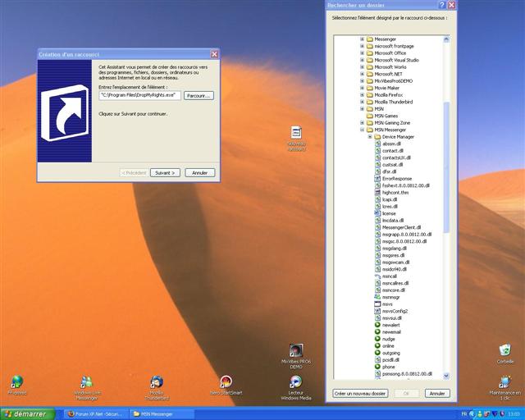Open the démarrer Start menu
This screenshot has width=525, height=420.
click(28, 414)
